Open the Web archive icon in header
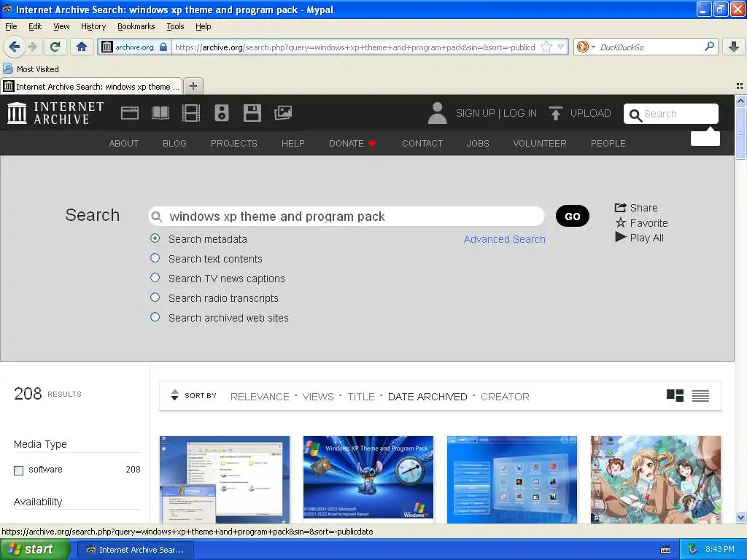 (x=130, y=113)
